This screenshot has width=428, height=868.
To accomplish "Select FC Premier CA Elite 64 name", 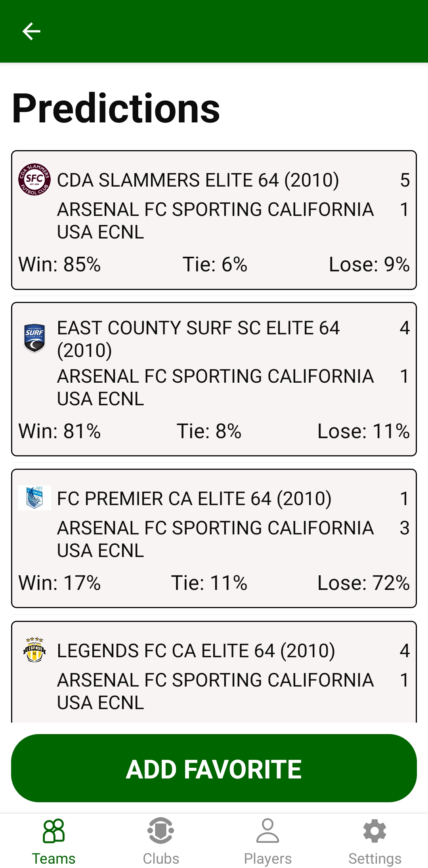I will [x=194, y=499].
